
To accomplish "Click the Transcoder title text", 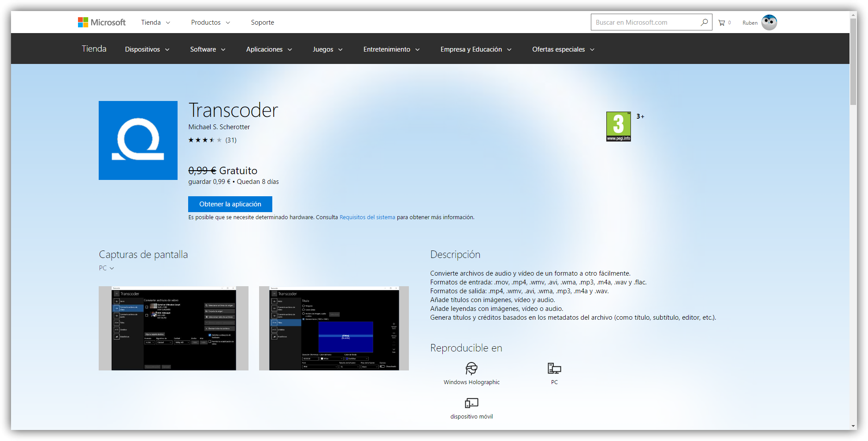I will (x=233, y=110).
